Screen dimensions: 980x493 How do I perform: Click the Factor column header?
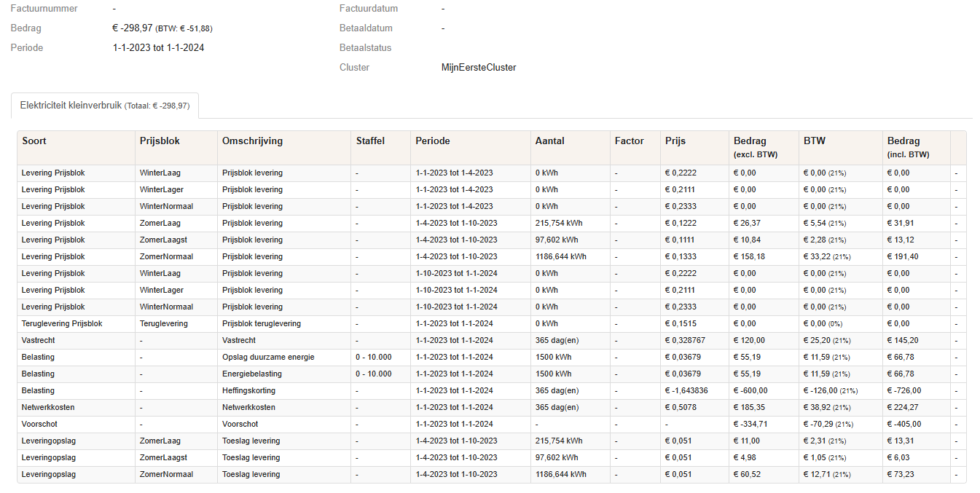coord(630,141)
